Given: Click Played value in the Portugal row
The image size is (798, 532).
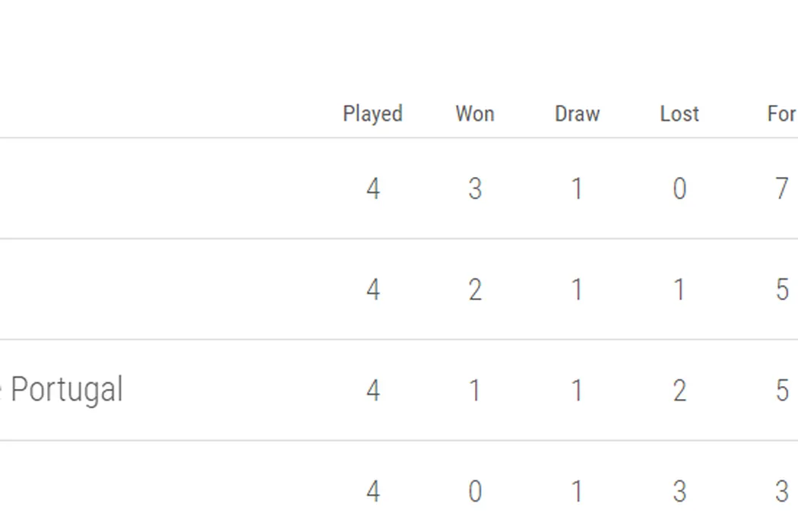Looking at the screenshot, I should click(x=372, y=391).
